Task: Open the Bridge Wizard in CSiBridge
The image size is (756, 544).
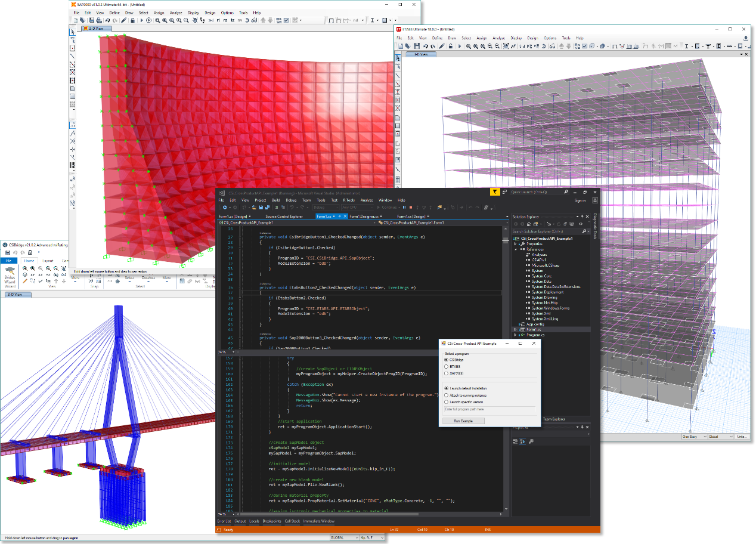Action: pyautogui.click(x=10, y=276)
